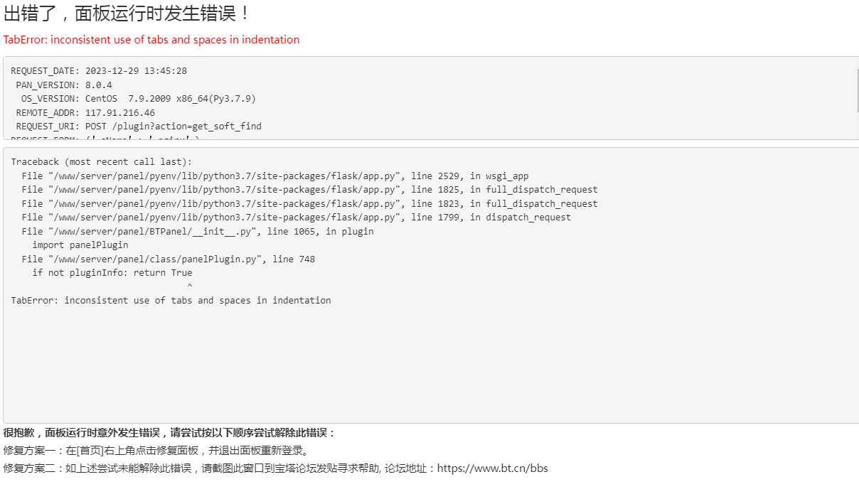859x504 pixels.
Task: Click the 修复方案一 repair instruction text
Action: 156,451
